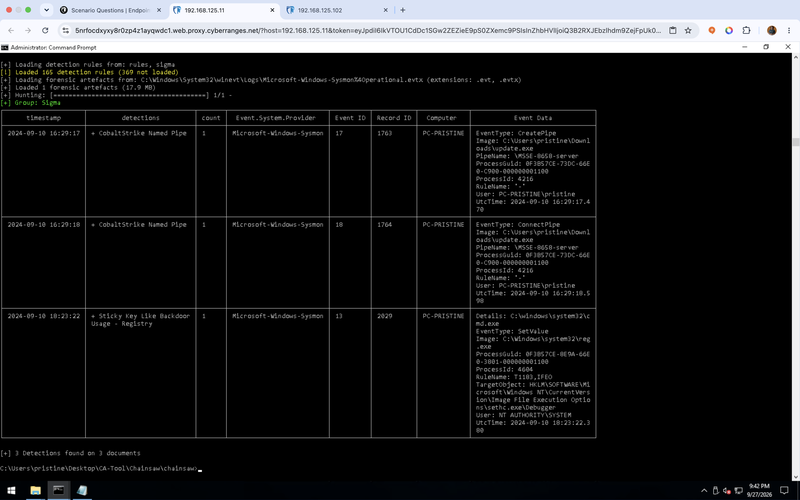The image size is (800, 500).
Task: Click Event ID 13 cell
Action: (x=339, y=316)
